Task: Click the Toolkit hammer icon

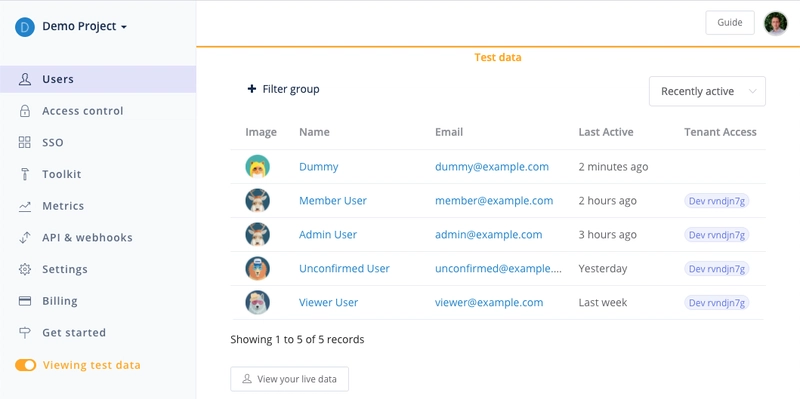Action: click(x=24, y=174)
